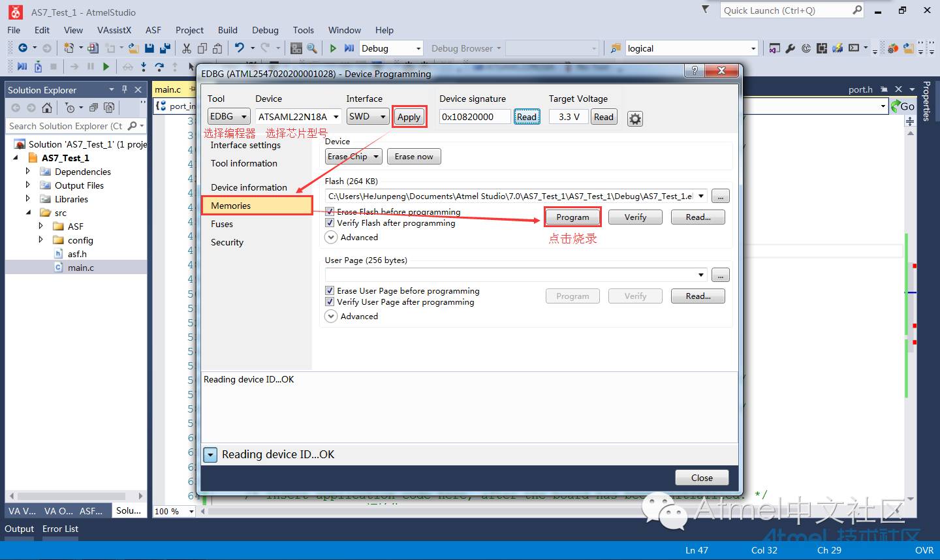Viewport: 940px width, 560px height.
Task: Open the Device dropdown showing ATSAML22N18A
Action: 298,116
